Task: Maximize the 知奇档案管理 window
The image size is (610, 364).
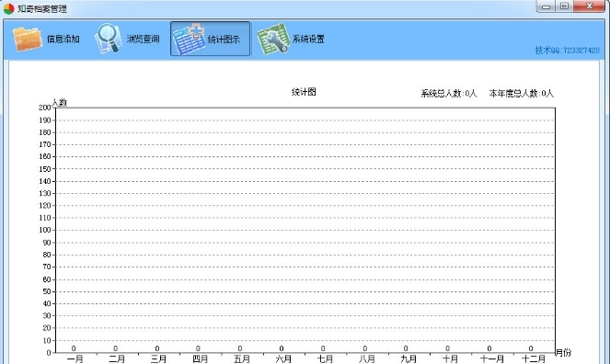Action: point(564,6)
